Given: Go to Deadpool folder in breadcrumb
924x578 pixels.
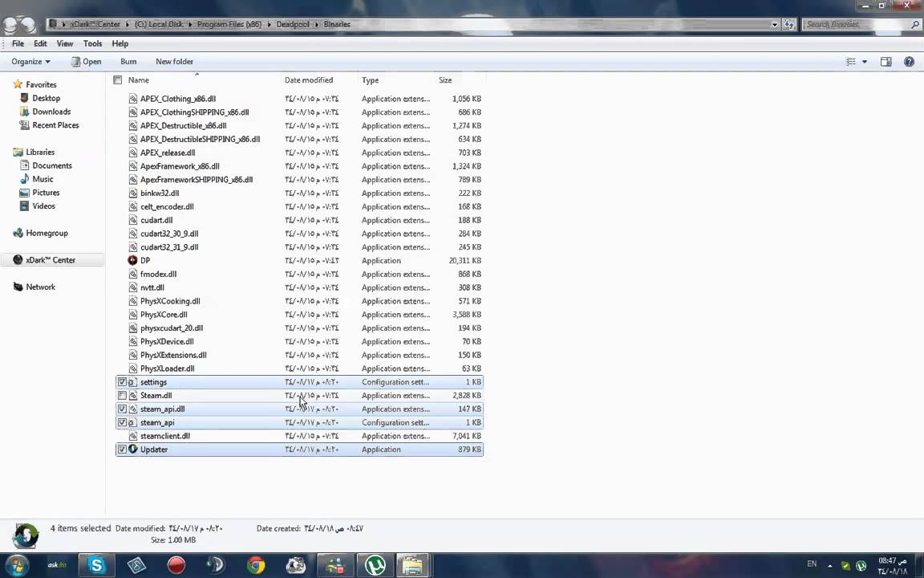Looking at the screenshot, I should tap(293, 24).
